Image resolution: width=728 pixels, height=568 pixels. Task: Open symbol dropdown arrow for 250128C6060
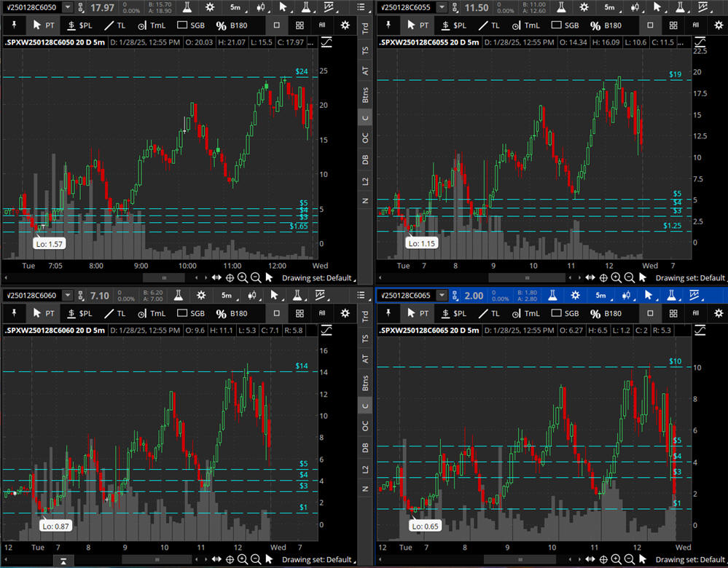[x=68, y=295]
